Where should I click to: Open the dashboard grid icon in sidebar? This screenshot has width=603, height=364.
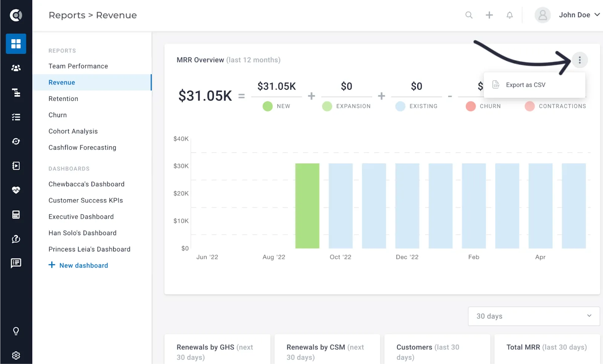(16, 44)
